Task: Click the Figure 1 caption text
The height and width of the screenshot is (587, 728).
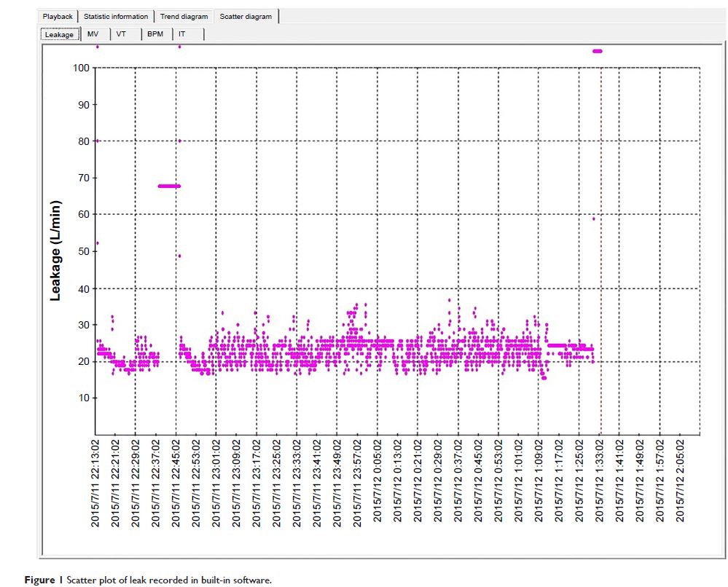Action: (158, 580)
